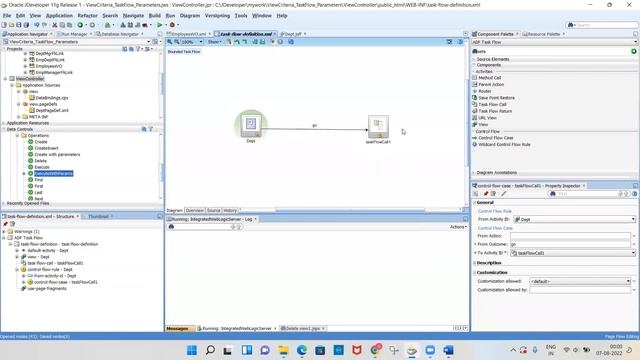Select the CreateInsert operation in Data Controls
Screen dimensions: 640x360
[46, 148]
